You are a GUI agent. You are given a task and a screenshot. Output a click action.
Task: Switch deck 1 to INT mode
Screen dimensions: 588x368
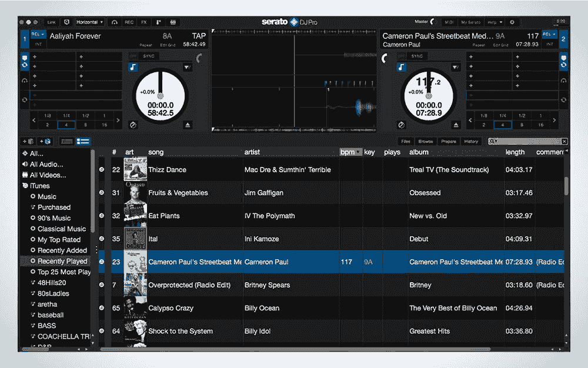pos(38,44)
